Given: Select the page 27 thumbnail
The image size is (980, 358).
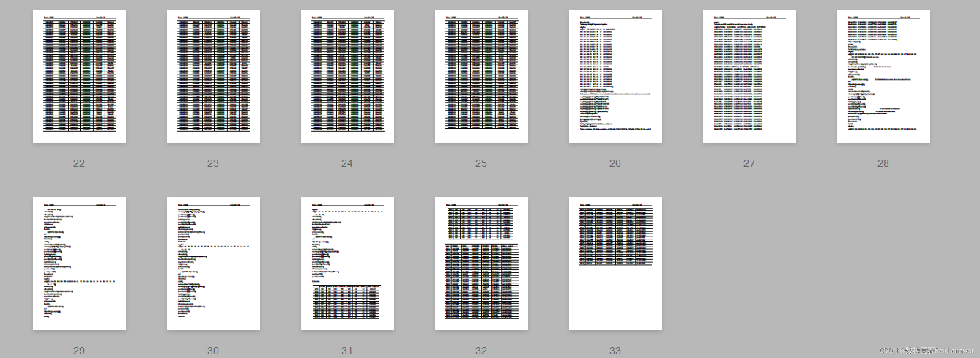Looking at the screenshot, I should tap(749, 76).
